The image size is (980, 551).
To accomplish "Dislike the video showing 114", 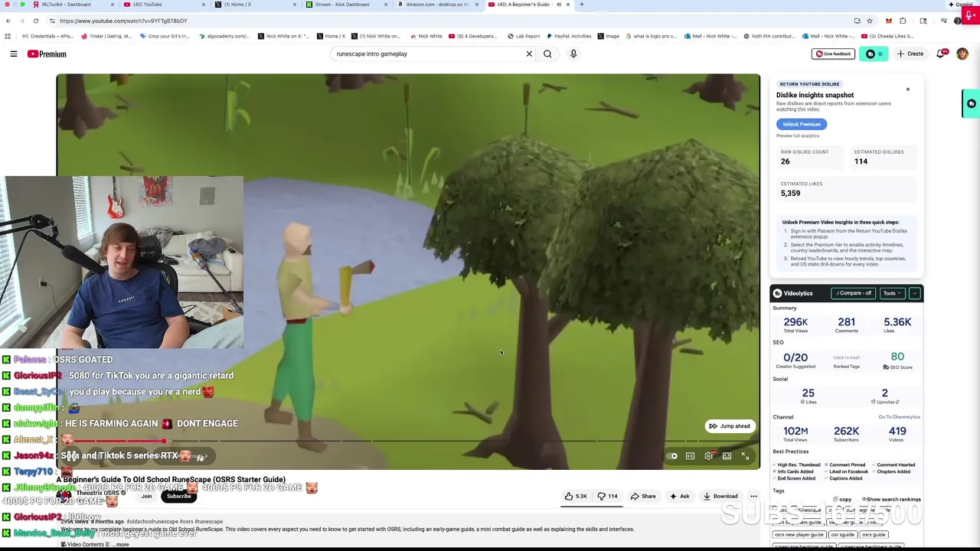I will [607, 496].
